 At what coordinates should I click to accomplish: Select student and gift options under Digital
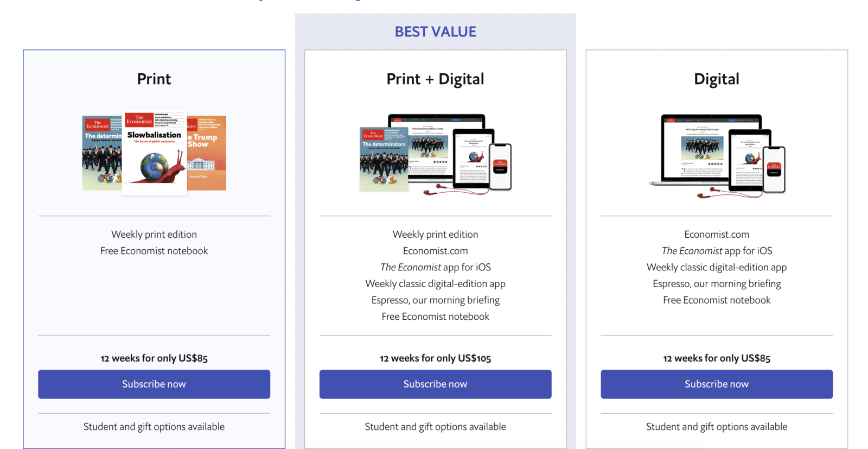click(x=716, y=427)
